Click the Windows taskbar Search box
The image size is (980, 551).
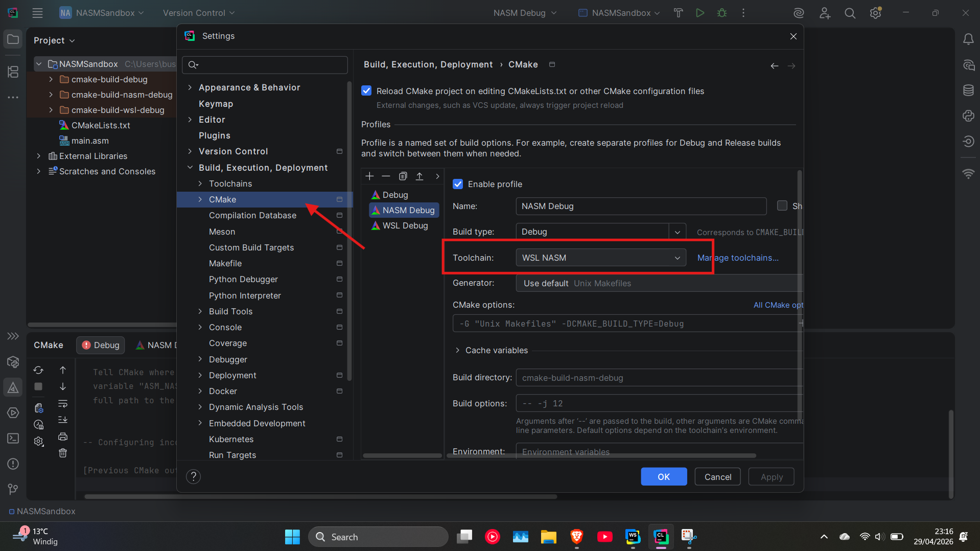[378, 537]
